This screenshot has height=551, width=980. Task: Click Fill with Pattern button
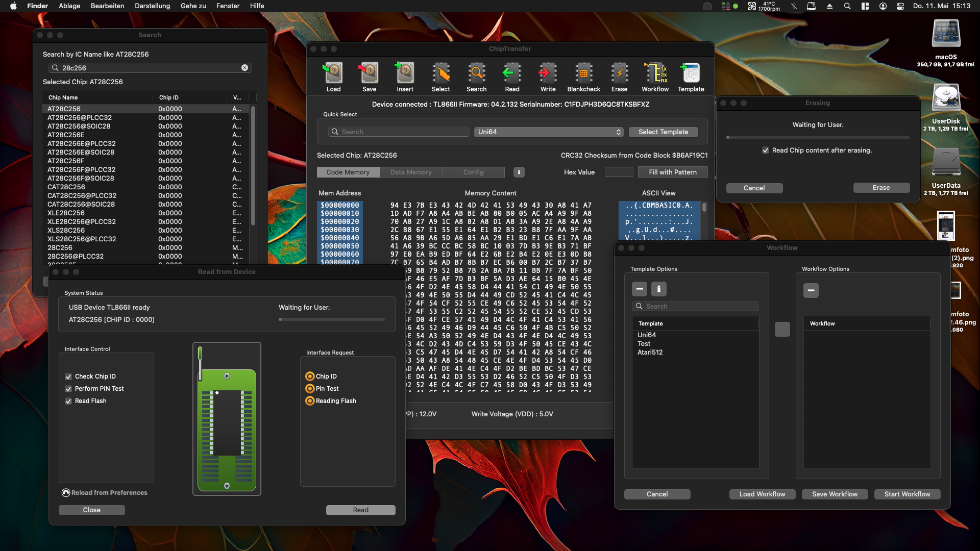pyautogui.click(x=673, y=172)
